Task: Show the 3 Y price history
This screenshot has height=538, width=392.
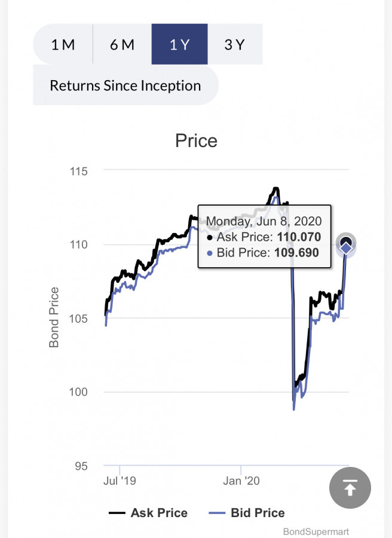Action: (x=234, y=44)
